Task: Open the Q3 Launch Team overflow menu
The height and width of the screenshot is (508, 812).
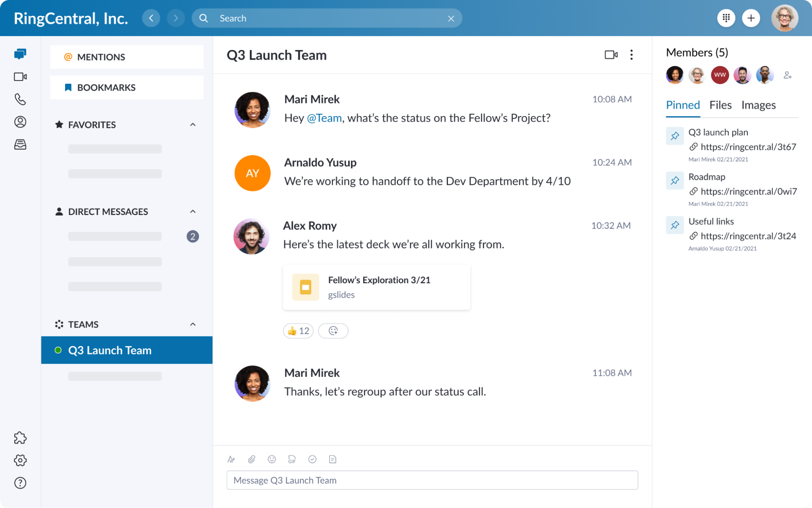Action: (631, 55)
